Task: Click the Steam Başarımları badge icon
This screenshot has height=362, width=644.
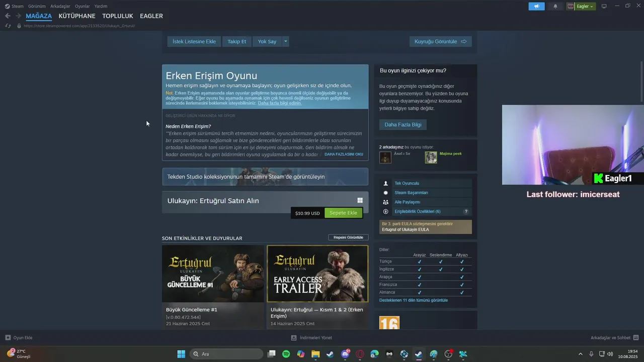Action: pyautogui.click(x=386, y=193)
